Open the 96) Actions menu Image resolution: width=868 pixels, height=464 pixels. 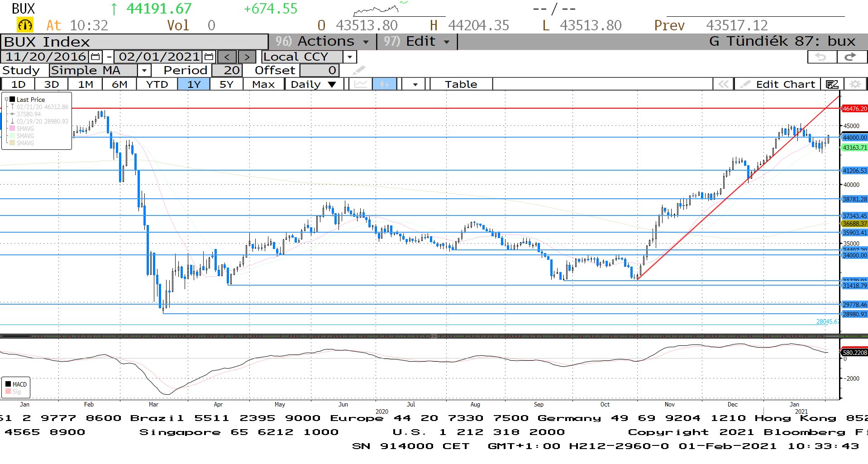pos(323,42)
